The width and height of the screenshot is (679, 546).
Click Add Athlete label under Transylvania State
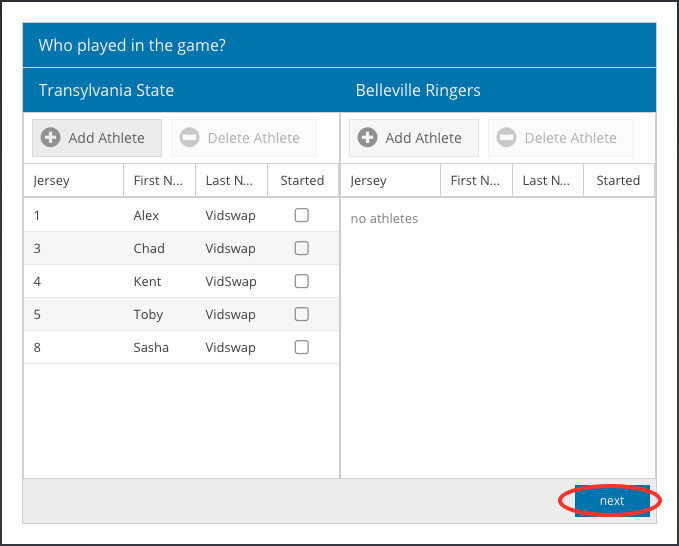[107, 138]
